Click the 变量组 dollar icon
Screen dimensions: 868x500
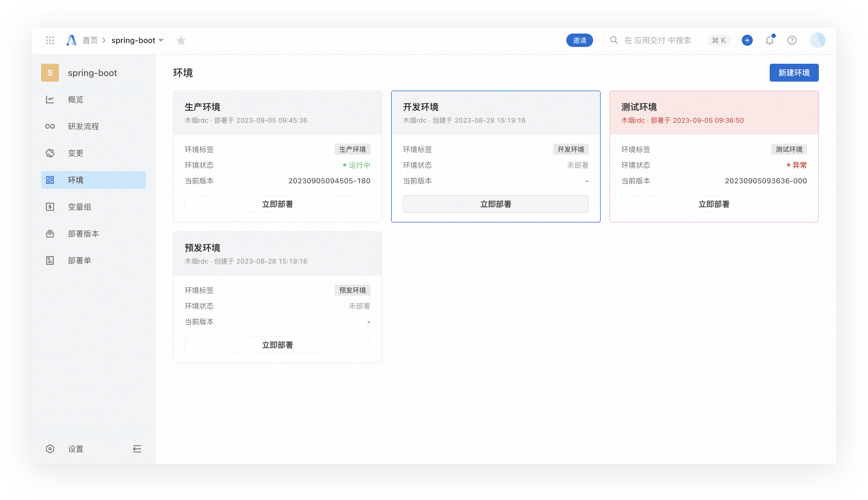click(x=50, y=206)
